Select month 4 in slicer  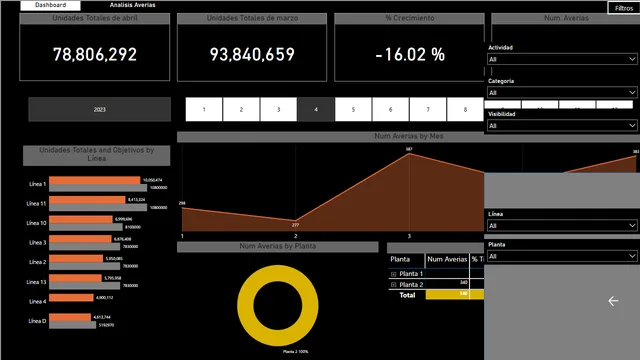(x=316, y=109)
